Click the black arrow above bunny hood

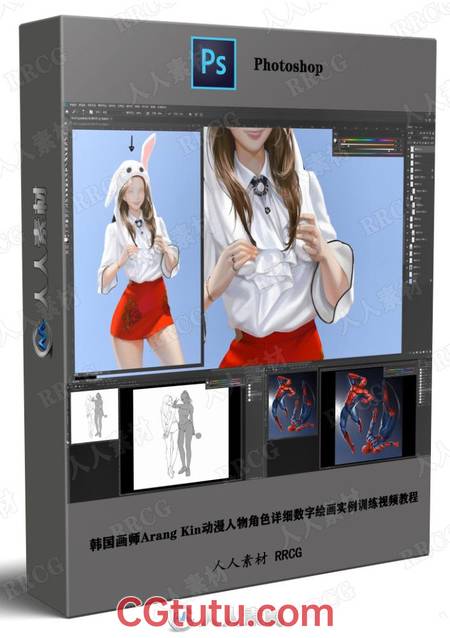[131, 143]
